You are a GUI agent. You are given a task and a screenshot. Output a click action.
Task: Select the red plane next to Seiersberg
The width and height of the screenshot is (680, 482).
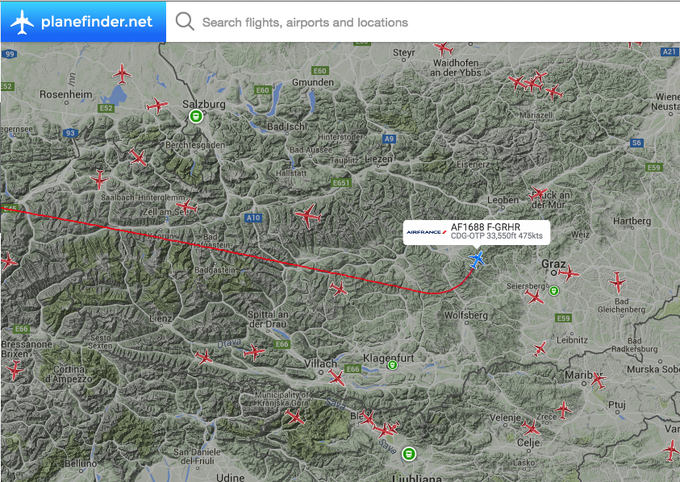534,297
